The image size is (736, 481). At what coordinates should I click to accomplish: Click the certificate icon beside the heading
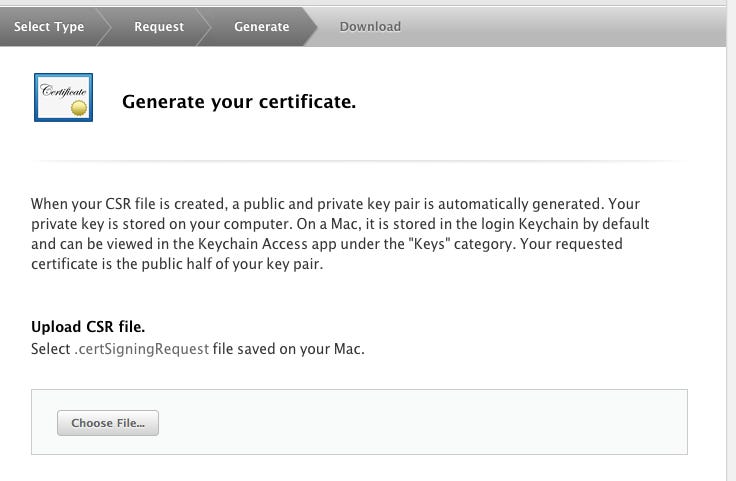63,97
